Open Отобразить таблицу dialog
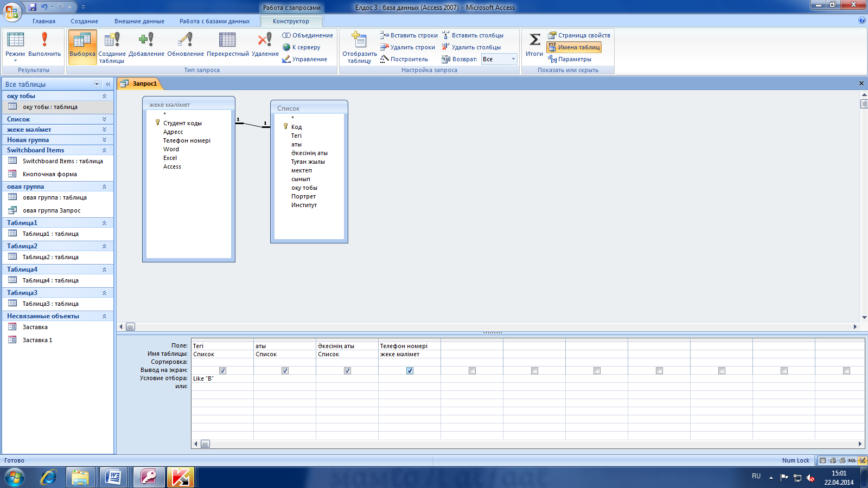 point(359,47)
